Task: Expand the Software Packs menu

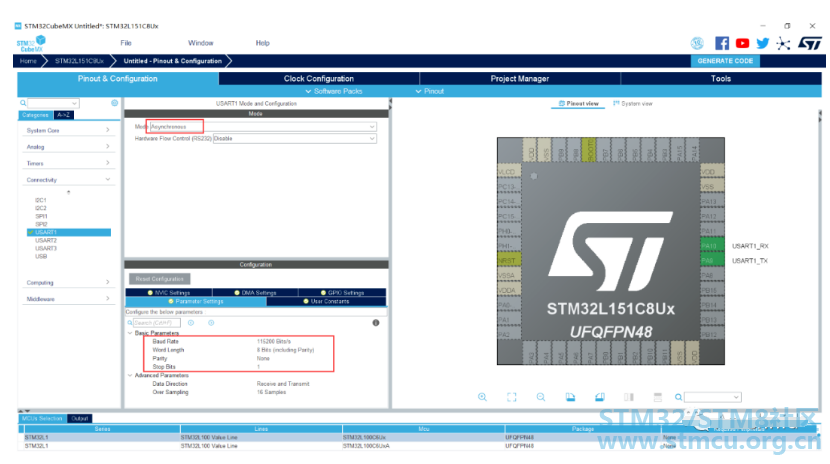Action: pos(334,92)
